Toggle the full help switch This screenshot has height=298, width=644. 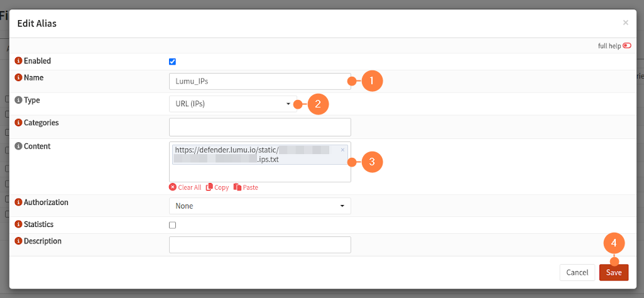pyautogui.click(x=626, y=46)
